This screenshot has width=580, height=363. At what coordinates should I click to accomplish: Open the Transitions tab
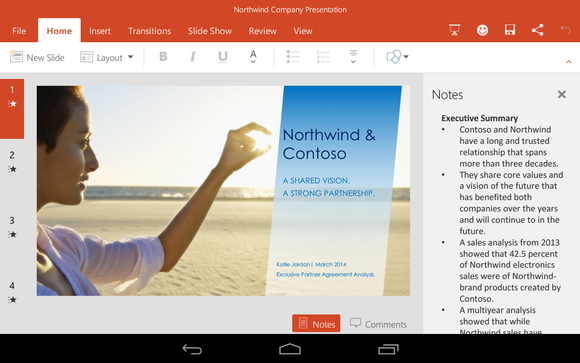[149, 31]
